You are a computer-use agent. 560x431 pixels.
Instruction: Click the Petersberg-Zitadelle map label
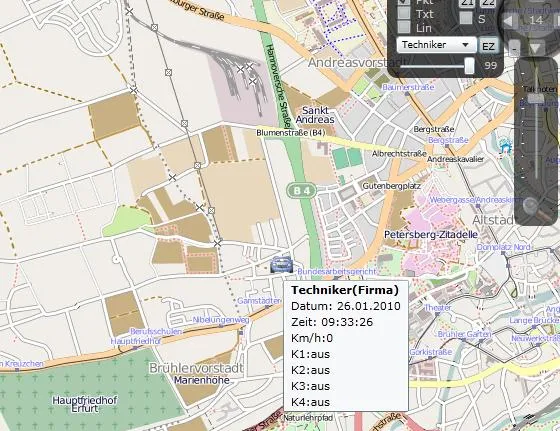point(431,235)
